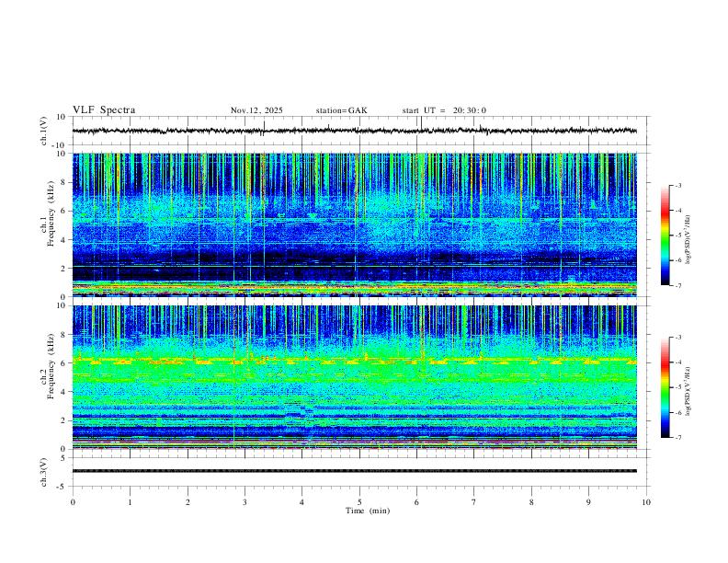The height and width of the screenshot is (563, 728).
Task: Click the time axis tick label "4"
Action: pos(301,502)
